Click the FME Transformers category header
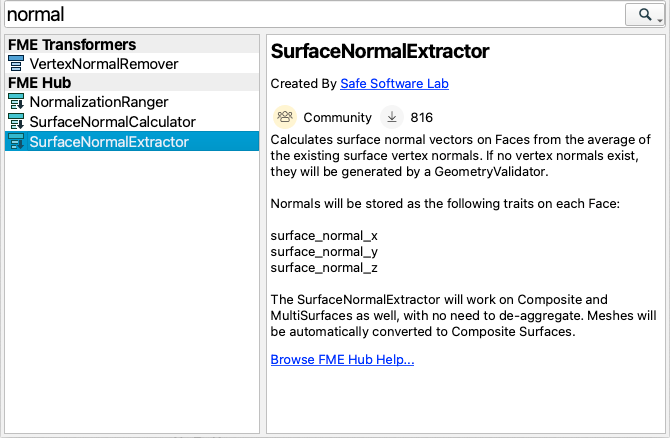 (132, 44)
